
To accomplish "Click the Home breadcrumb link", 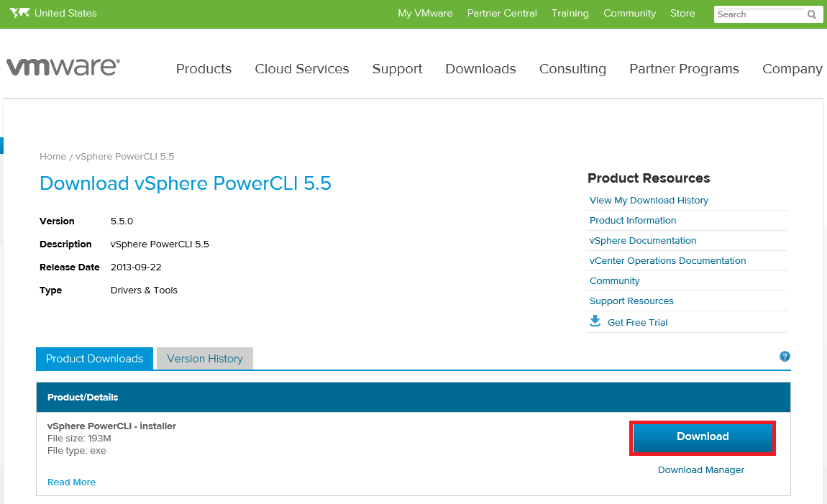I will [x=52, y=156].
